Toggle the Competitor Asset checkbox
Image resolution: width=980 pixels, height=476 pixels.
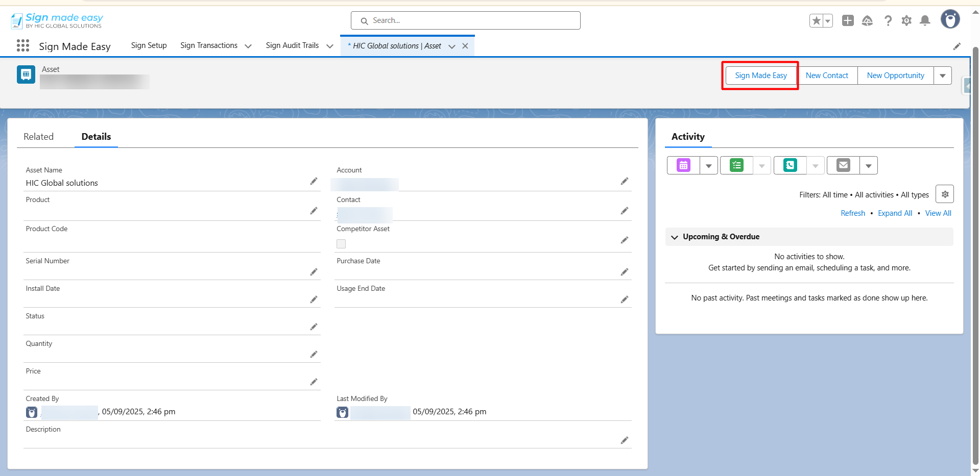341,244
